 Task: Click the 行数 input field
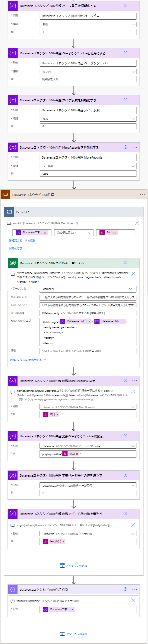tap(88, 351)
